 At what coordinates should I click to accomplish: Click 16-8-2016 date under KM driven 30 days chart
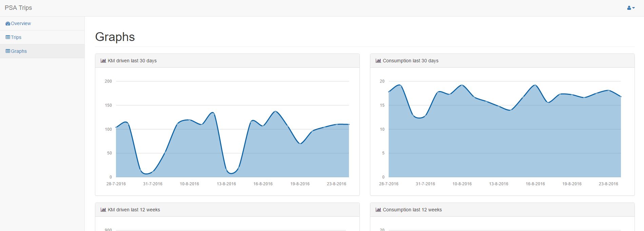click(263, 184)
